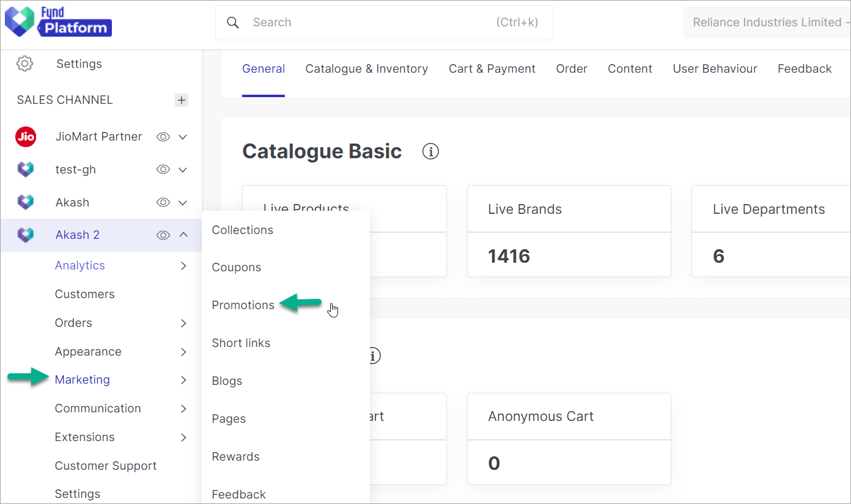This screenshot has width=851, height=504.
Task: Open Settings via the gear icon
Action: tap(25, 64)
